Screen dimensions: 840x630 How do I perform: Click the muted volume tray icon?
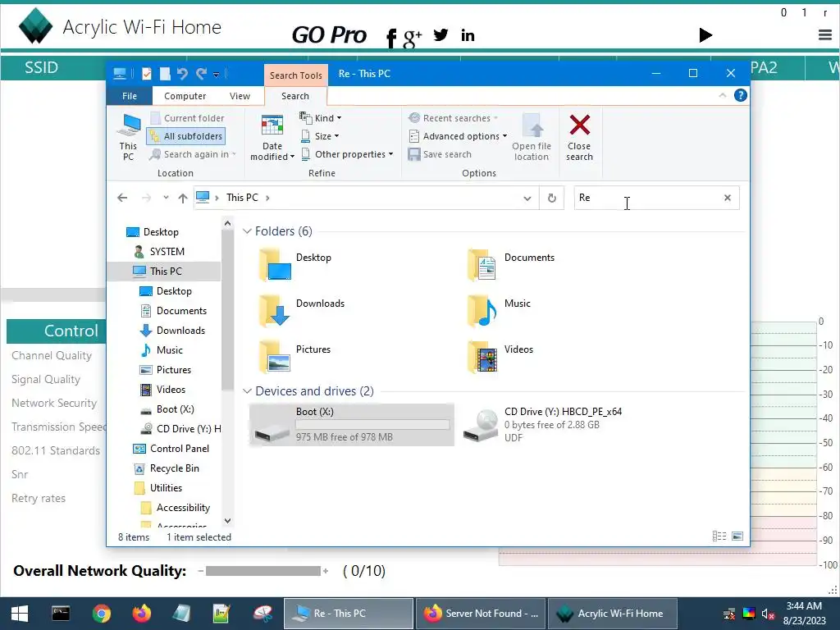coord(768,614)
